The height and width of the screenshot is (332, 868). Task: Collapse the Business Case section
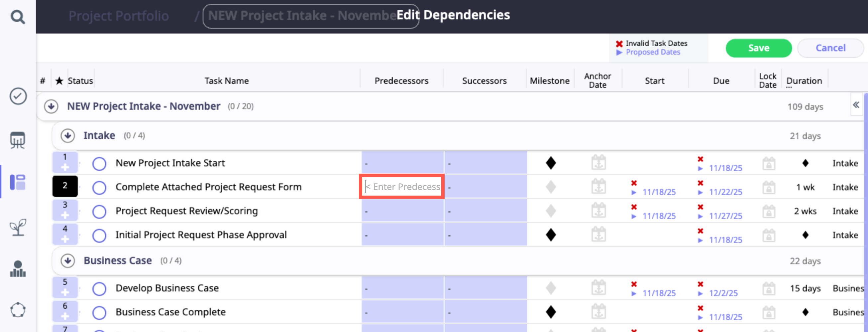click(x=68, y=261)
